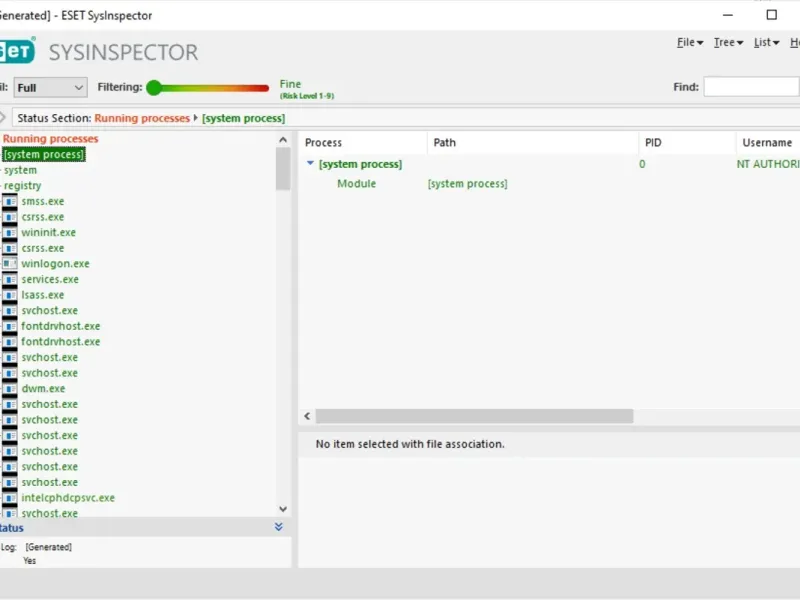Click the [system process] path cell
This screenshot has height=600, width=800.
(x=467, y=184)
